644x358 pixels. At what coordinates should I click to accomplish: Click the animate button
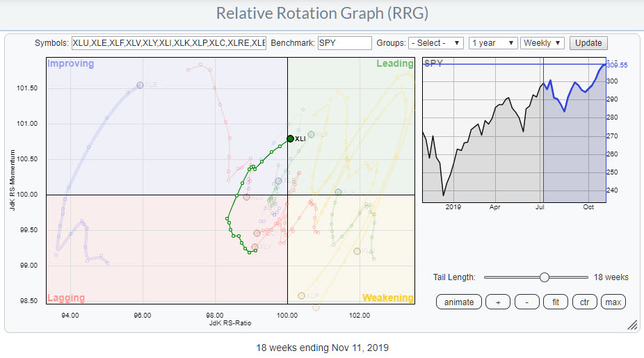coord(459,302)
